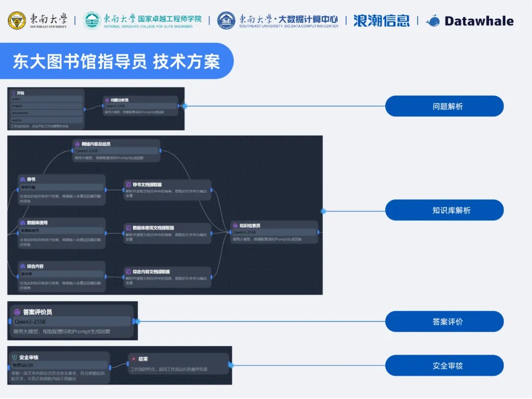Click the 网络内容总结员 agent icon
Image resolution: width=532 pixels, height=399 pixels.
(77, 144)
